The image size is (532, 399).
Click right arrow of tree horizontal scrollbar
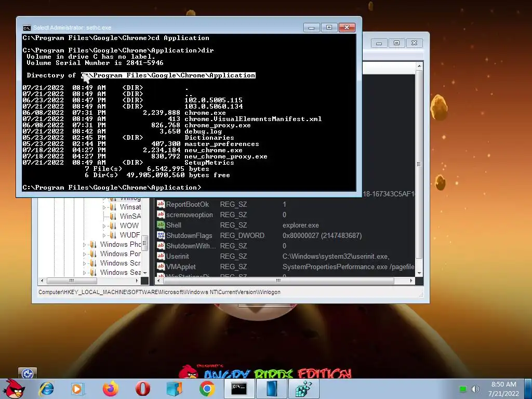pos(137,281)
